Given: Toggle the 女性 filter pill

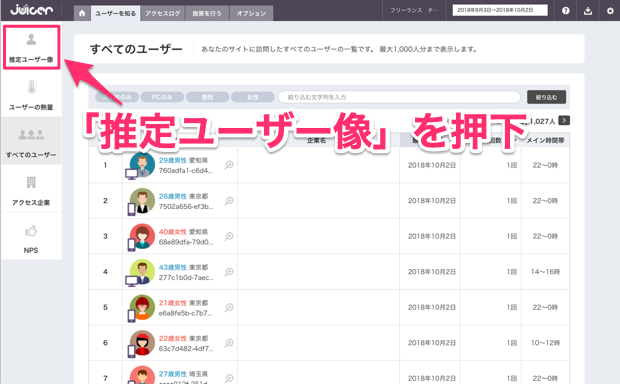Looking at the screenshot, I should [x=253, y=97].
